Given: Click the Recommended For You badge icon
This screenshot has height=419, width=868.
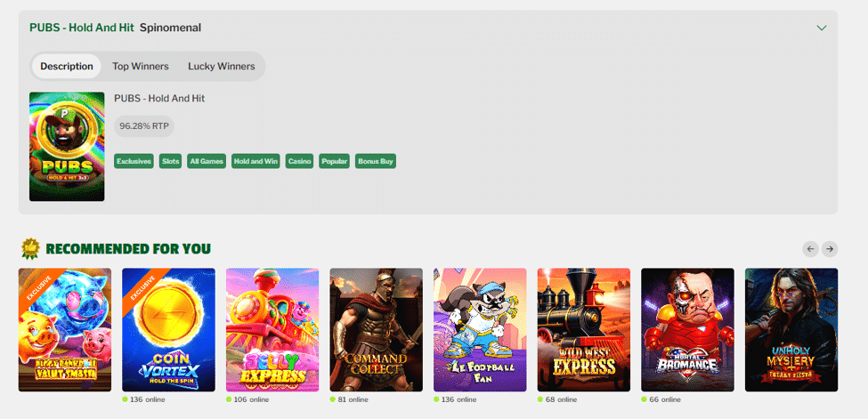Looking at the screenshot, I should pos(30,248).
